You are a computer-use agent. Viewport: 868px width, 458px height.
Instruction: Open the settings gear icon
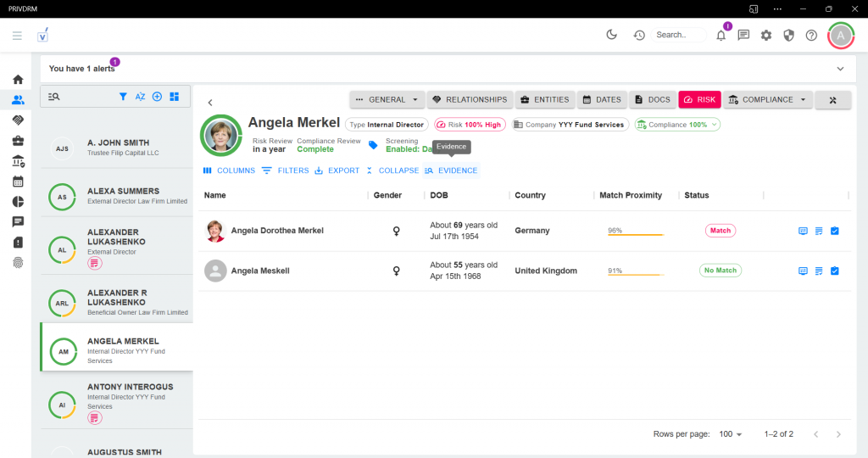766,35
